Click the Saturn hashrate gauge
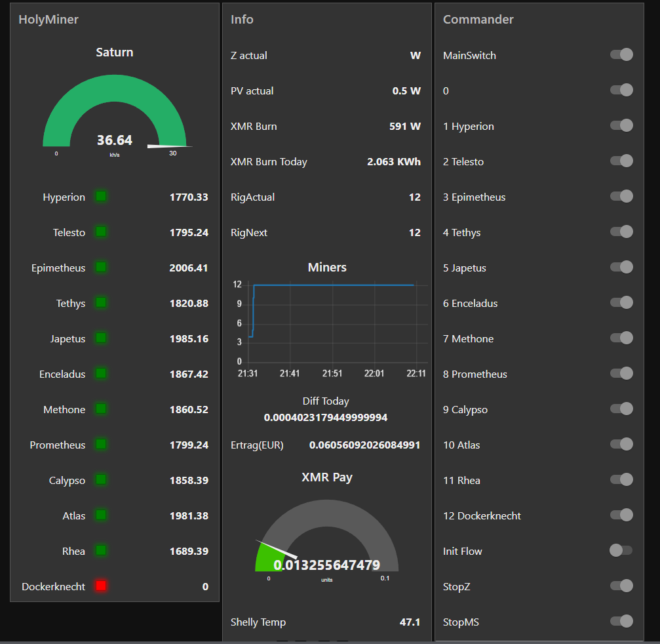 (115, 111)
